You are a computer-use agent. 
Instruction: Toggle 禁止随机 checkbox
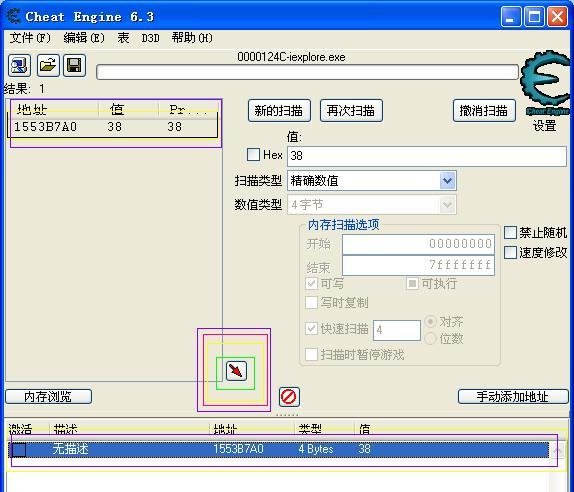(510, 232)
